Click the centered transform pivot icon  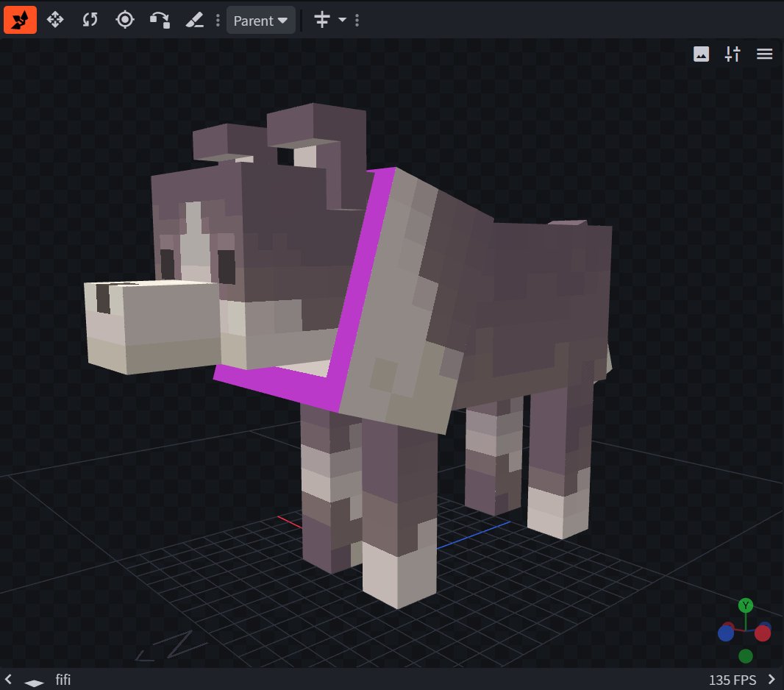(x=322, y=20)
